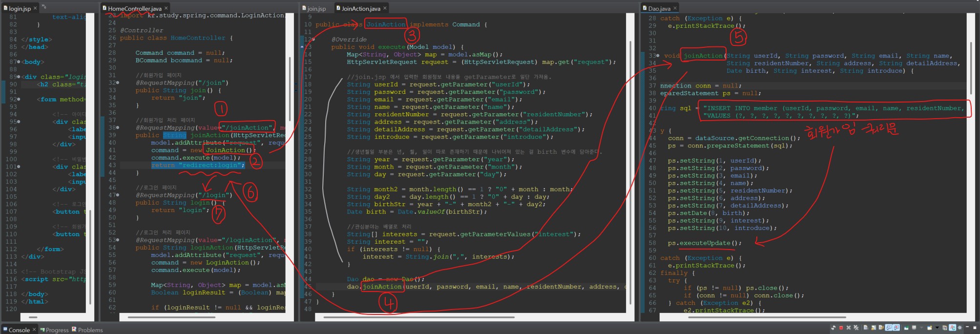Viewport: 980px width, 334px height.
Task: Collapse the body tag fold at line 87
Action: [19, 62]
